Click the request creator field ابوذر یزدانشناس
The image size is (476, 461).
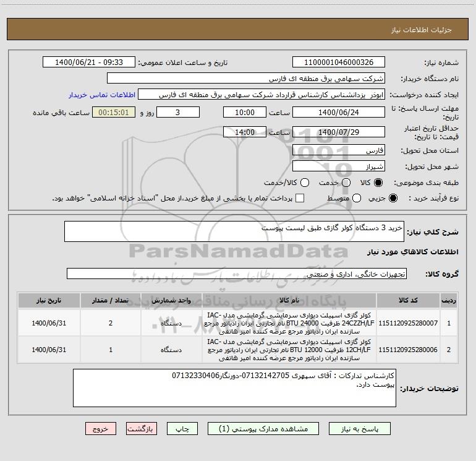click(x=261, y=95)
